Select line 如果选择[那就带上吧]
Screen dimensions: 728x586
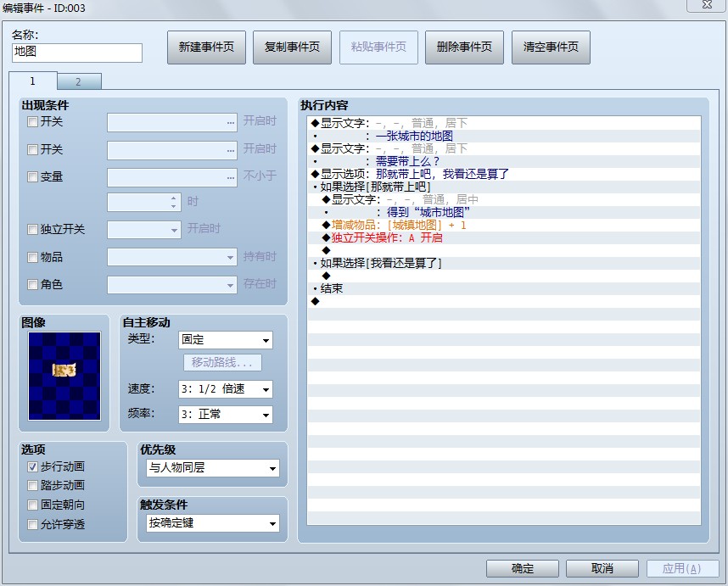tap(504, 187)
